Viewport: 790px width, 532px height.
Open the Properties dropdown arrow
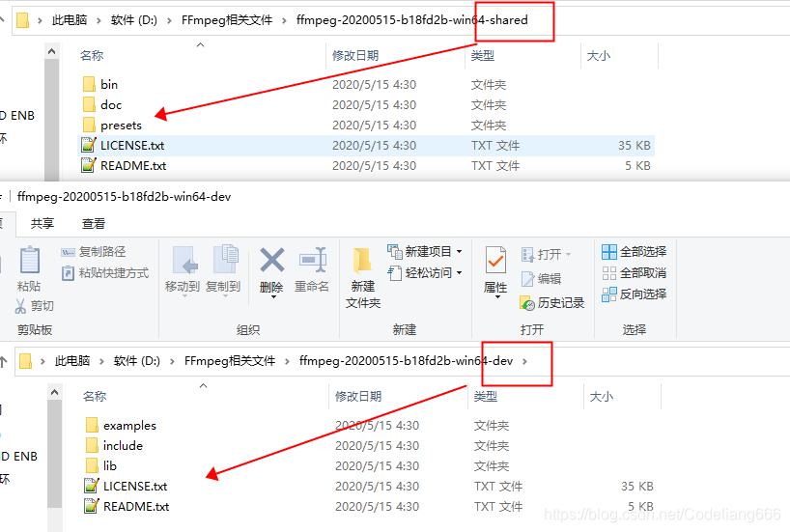(x=497, y=297)
